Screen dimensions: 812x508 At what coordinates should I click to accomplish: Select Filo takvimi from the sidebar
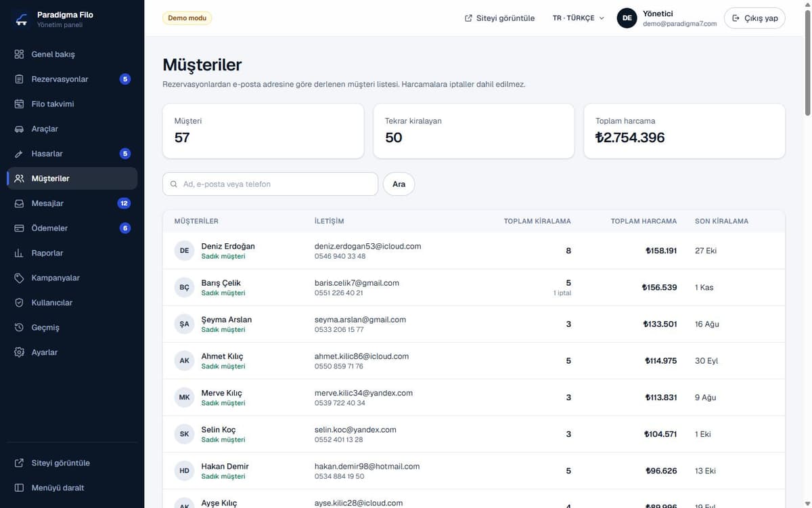point(72,104)
